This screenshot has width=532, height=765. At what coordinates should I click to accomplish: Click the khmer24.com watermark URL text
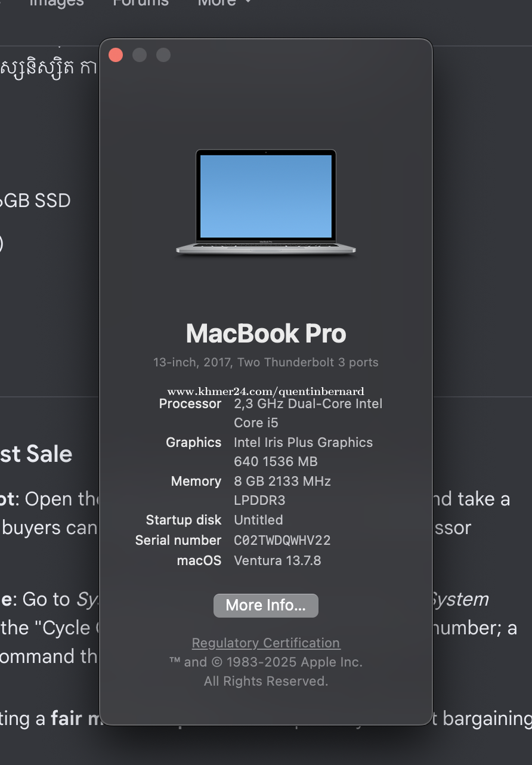pos(266,391)
